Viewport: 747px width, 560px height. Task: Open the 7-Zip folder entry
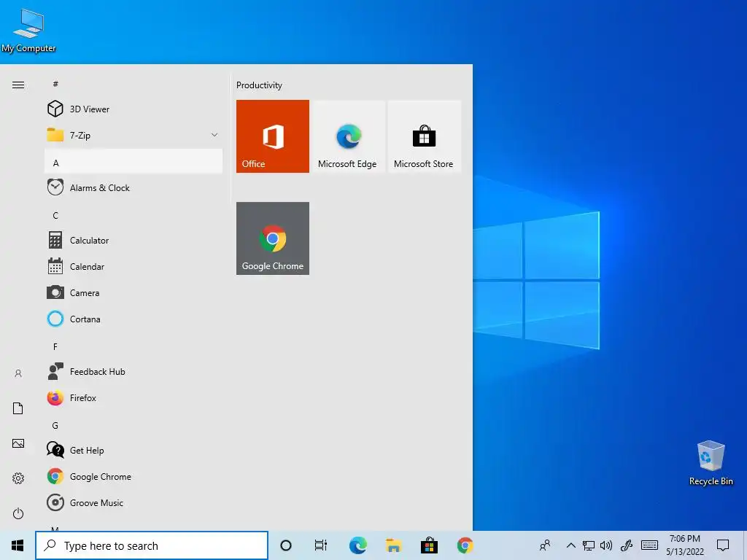[133, 135]
